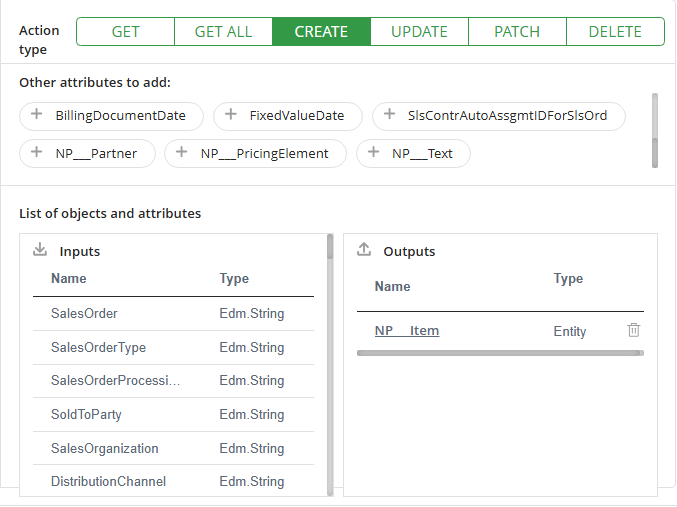Click plus icon on BillingDocumentDate chip
The width and height of the screenshot is (677, 507).
click(x=37, y=114)
